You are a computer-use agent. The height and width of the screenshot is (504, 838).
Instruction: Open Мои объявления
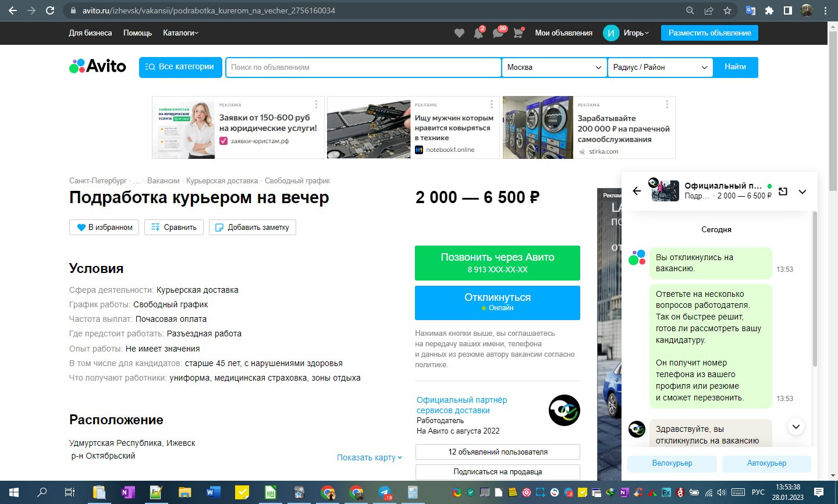(563, 33)
